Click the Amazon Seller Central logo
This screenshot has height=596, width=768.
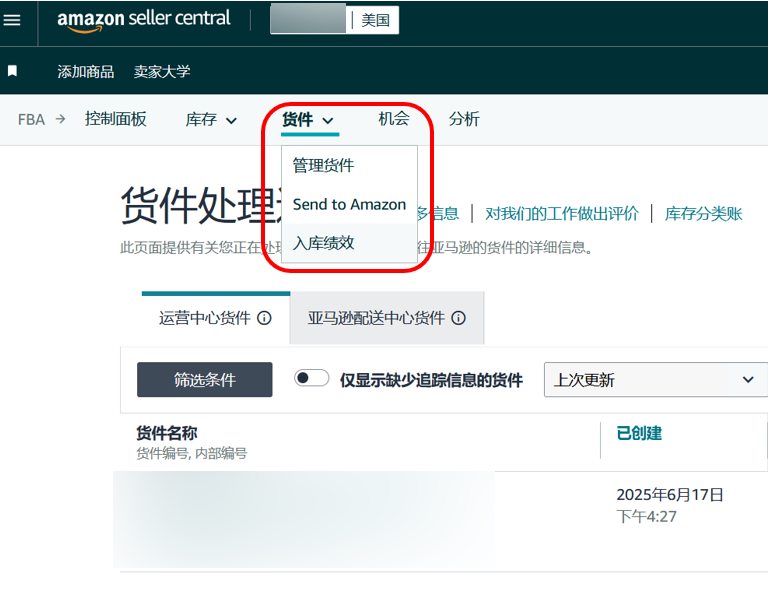(x=144, y=20)
